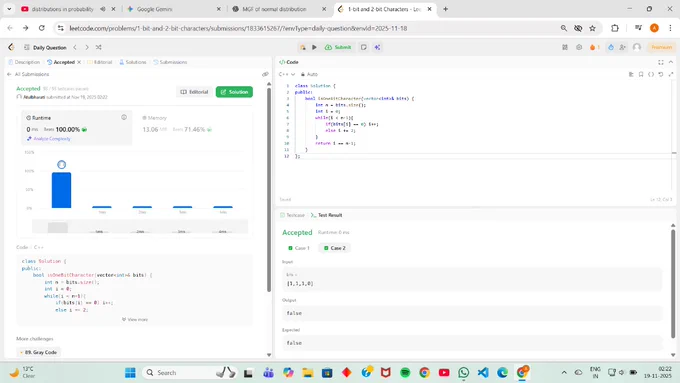The height and width of the screenshot is (383, 680).
Task: Run the code with play icon
Action: coord(314,47)
